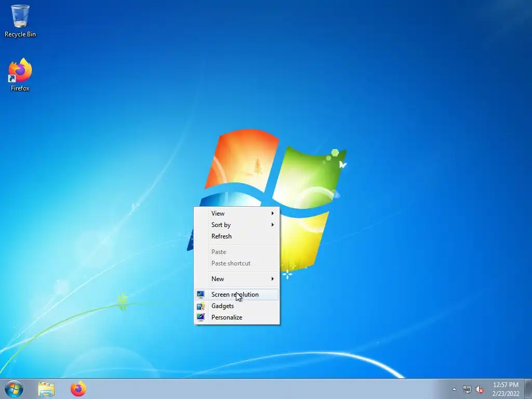The width and height of the screenshot is (532, 399).
Task: Click the Show desktop strip
Action: pos(528,389)
